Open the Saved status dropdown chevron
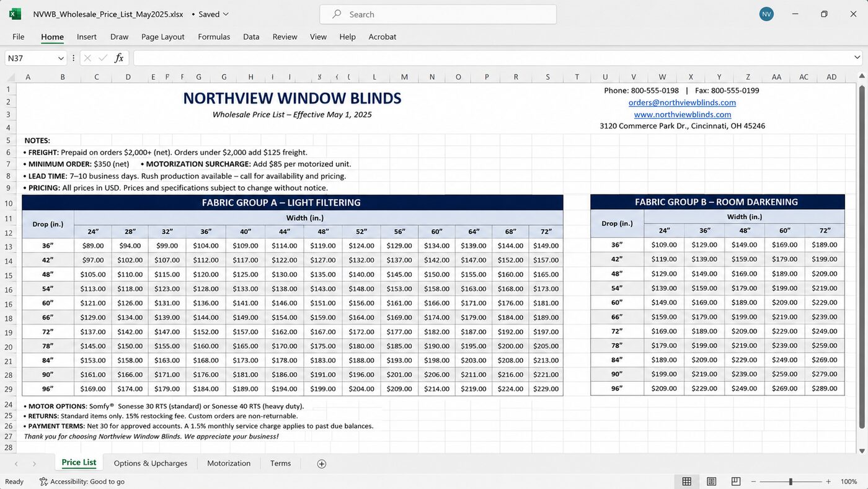The width and height of the screenshot is (868, 489). click(225, 14)
